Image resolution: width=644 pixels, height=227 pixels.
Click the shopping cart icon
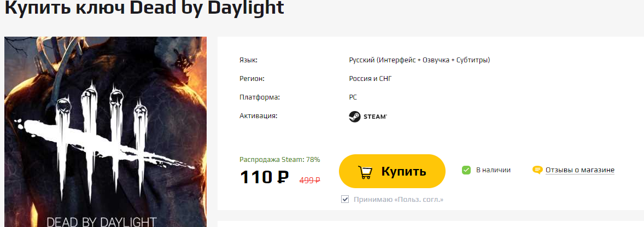[x=365, y=172]
